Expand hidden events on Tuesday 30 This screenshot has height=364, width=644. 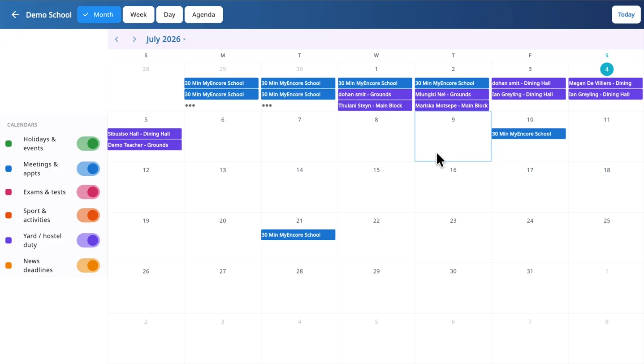click(267, 106)
